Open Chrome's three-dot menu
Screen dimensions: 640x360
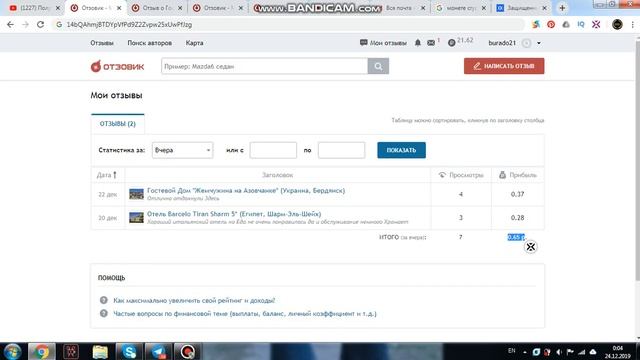point(633,24)
